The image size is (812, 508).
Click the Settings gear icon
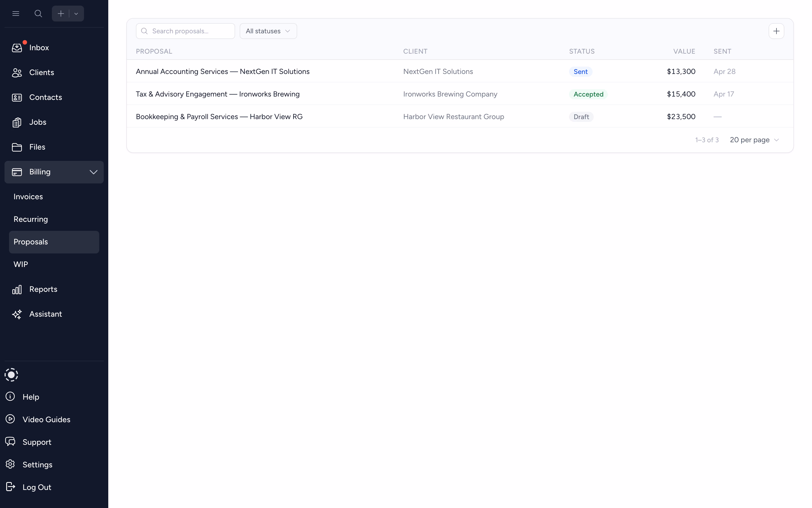pyautogui.click(x=10, y=464)
